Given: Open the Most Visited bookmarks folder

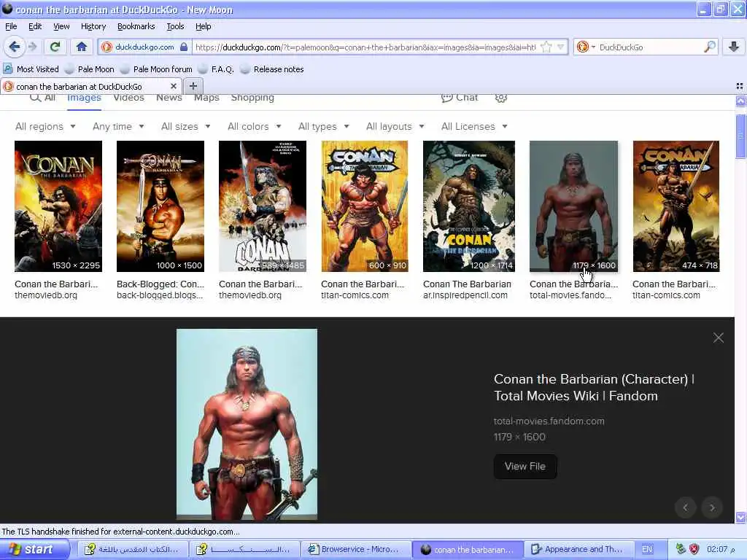Looking at the screenshot, I should coord(31,69).
